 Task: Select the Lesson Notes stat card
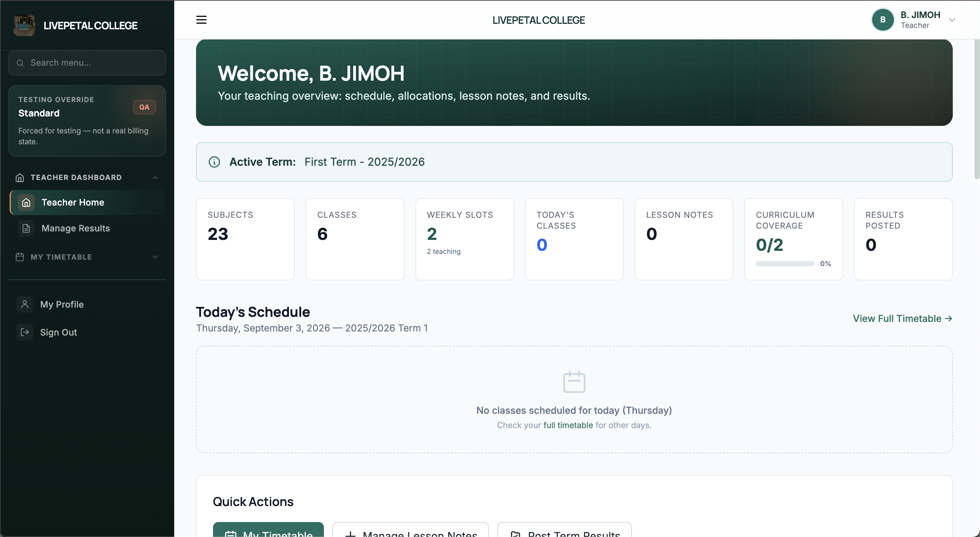click(684, 239)
